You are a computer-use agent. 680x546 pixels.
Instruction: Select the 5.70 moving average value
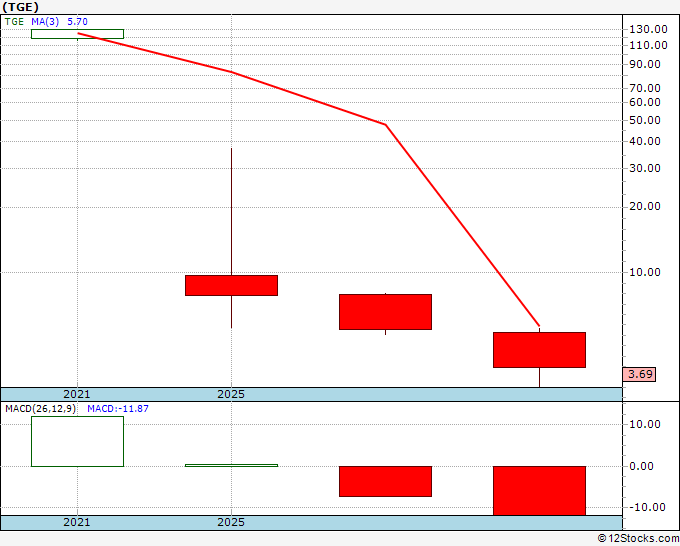[78, 22]
